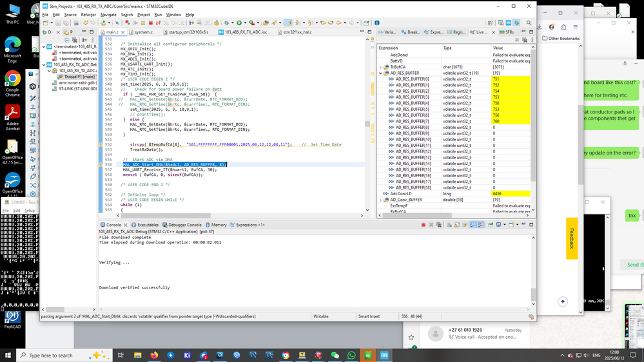
Task: Open Google Chrome desktop shortcut
Action: click(12, 83)
